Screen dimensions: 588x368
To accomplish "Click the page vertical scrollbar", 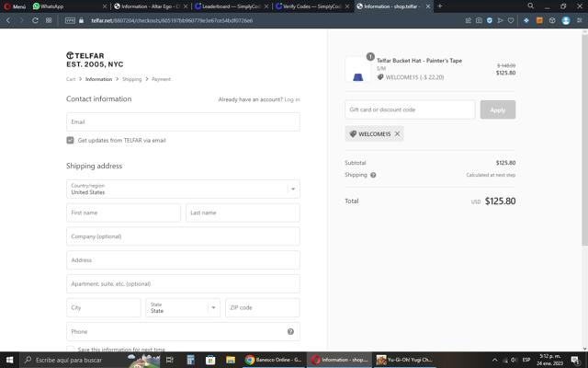I will point(584,140).
